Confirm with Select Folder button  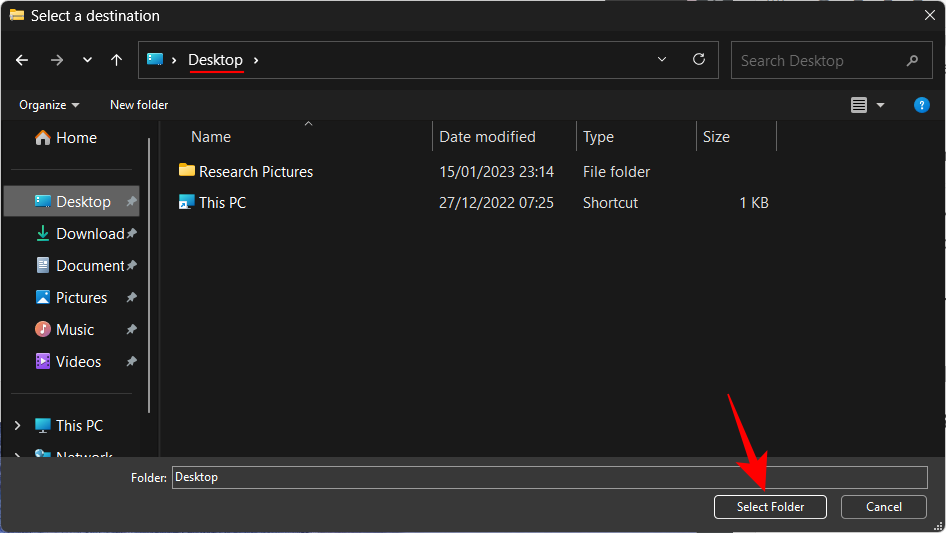(x=770, y=507)
